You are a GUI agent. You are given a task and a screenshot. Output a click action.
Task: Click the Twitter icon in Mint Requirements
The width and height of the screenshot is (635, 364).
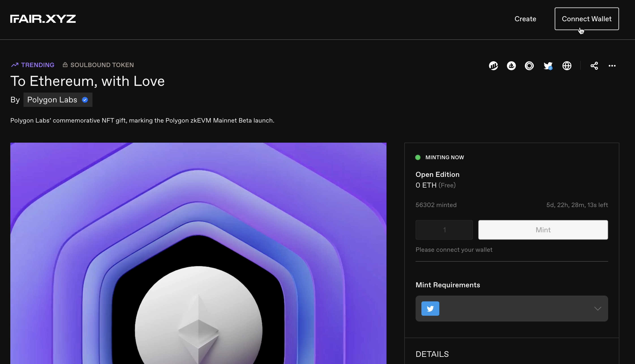[430, 309]
